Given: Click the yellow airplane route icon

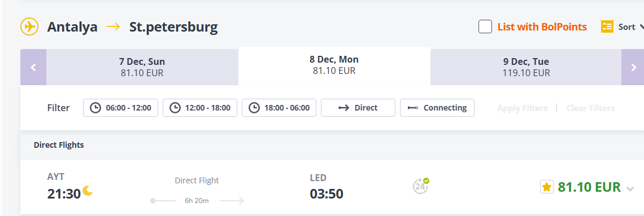Looking at the screenshot, I should tap(29, 27).
